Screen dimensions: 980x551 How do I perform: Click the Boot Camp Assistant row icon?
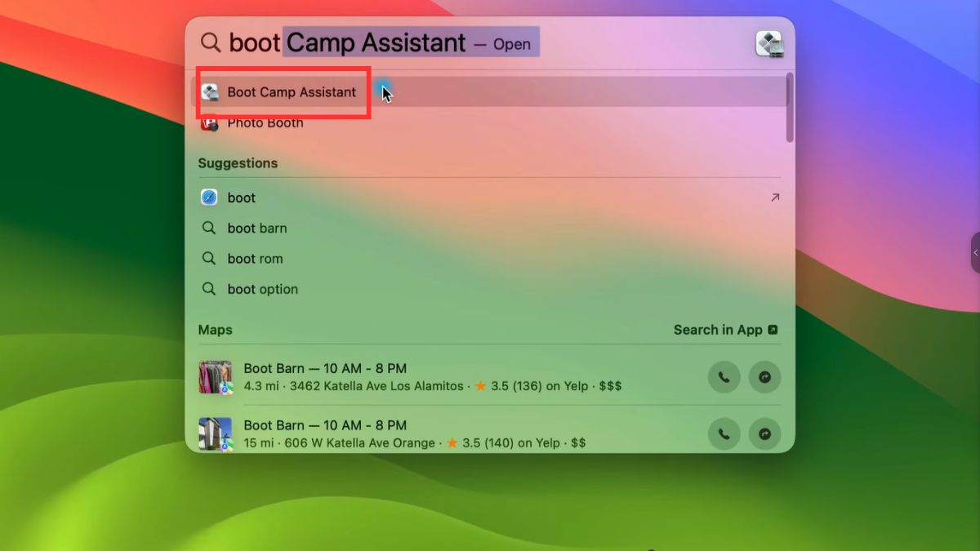click(x=210, y=92)
